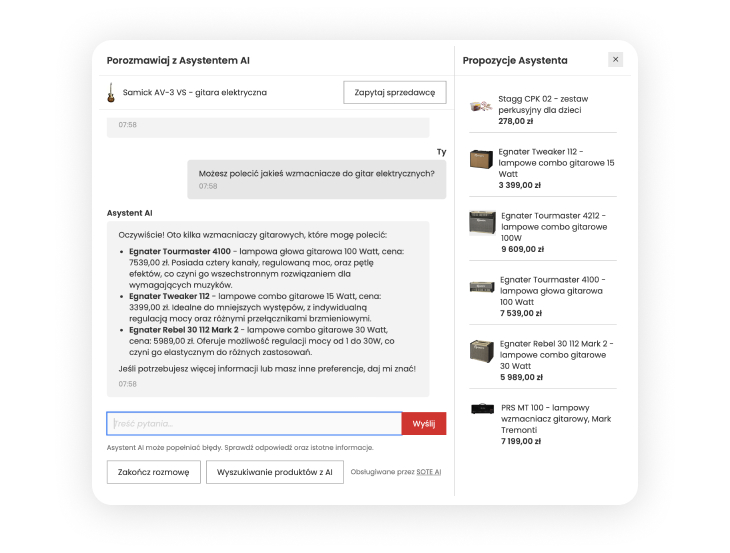Click Jeśli potrzebujesz więcej informacji sentence

click(267, 369)
